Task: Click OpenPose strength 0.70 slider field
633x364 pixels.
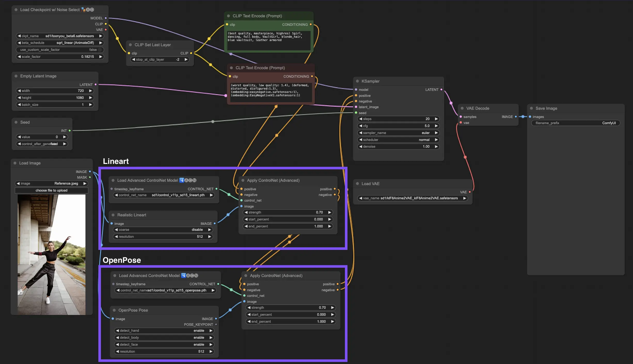Action: pyautogui.click(x=291, y=307)
